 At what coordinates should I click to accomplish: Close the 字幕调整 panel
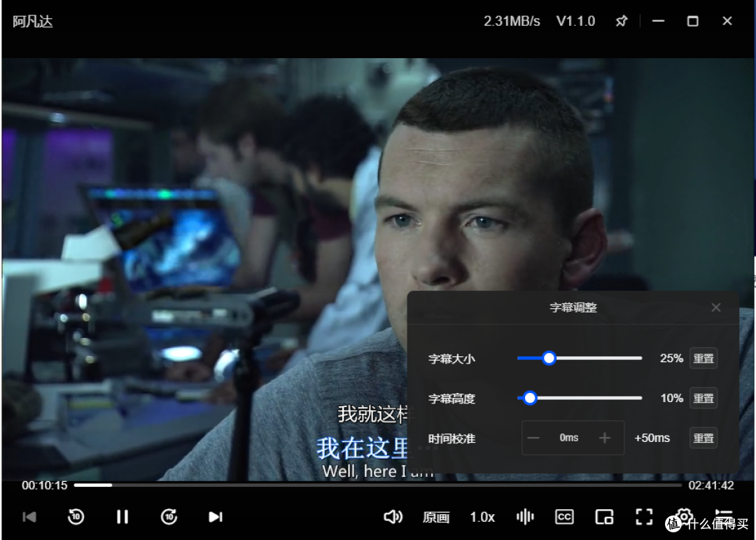click(x=716, y=307)
